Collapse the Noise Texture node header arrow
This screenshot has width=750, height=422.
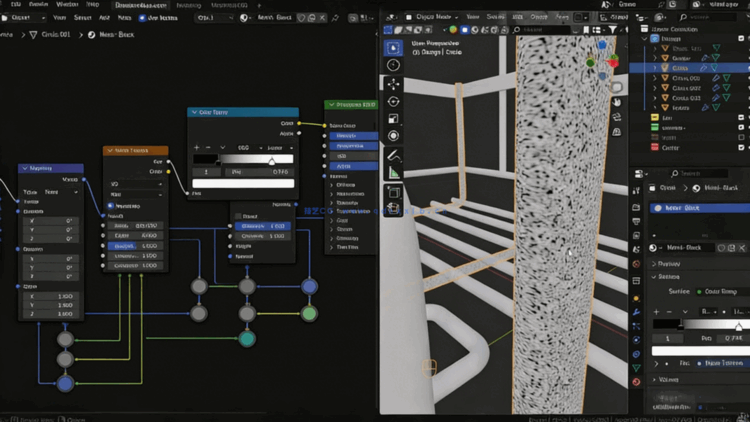[110, 151]
